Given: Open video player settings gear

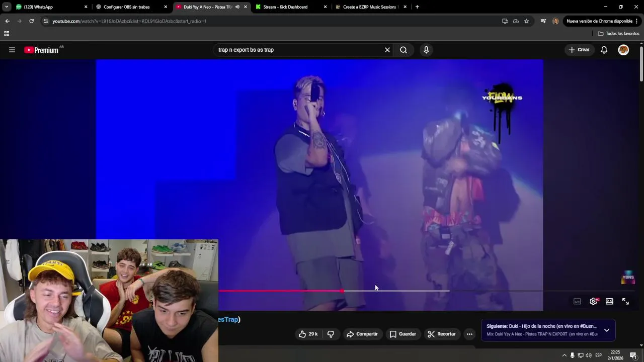Looking at the screenshot, I should pos(593,301).
